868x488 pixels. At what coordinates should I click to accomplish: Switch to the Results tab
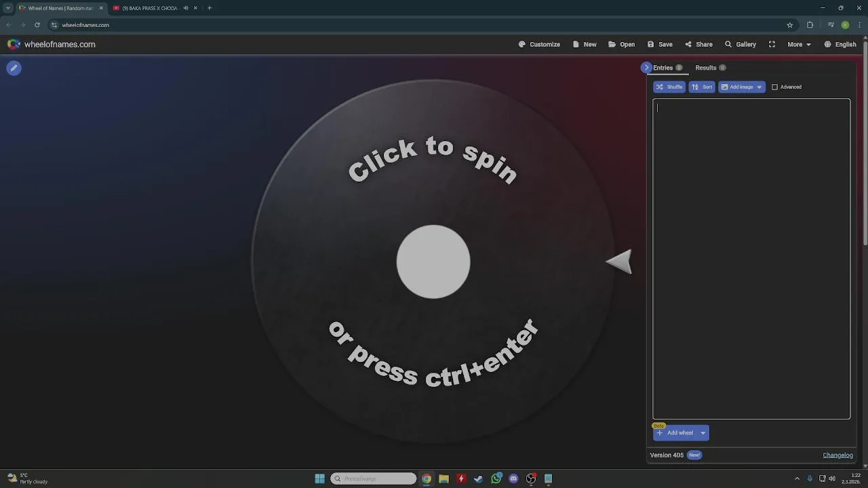point(710,68)
